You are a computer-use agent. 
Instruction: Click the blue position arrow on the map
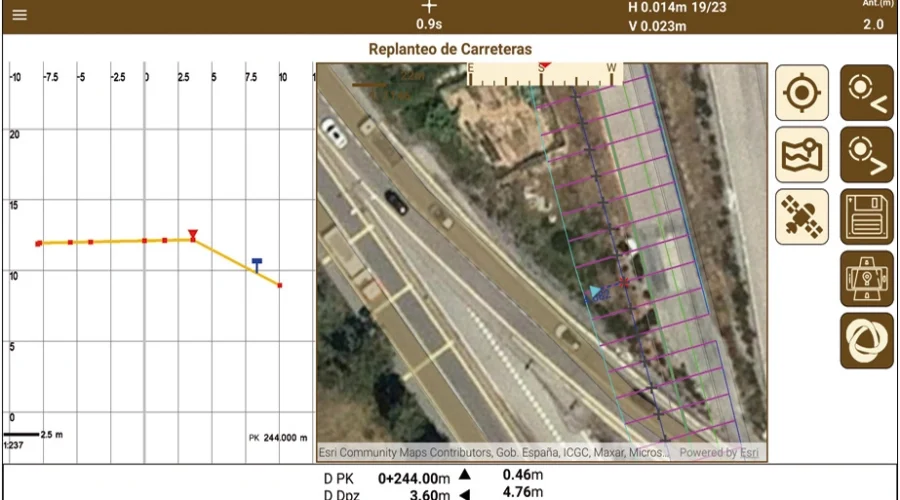click(x=595, y=292)
